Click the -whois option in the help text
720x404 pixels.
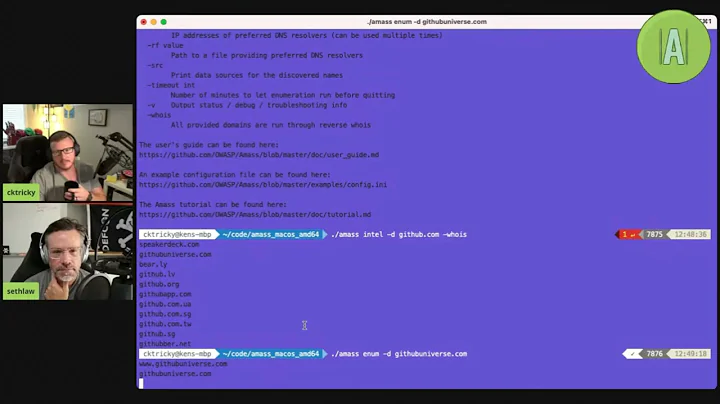point(159,115)
